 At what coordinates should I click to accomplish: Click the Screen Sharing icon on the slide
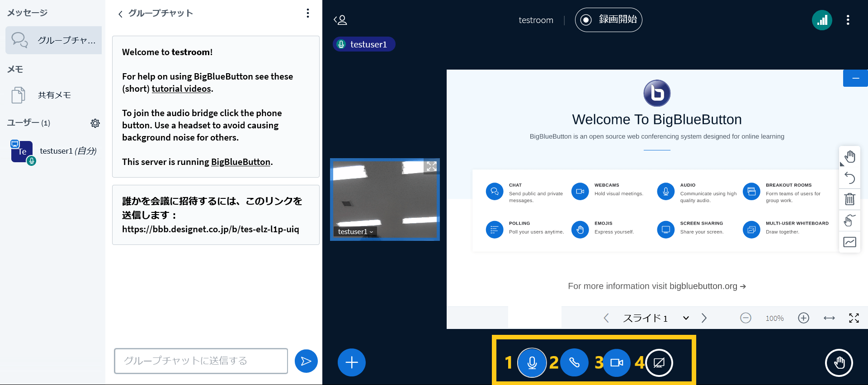point(666,230)
